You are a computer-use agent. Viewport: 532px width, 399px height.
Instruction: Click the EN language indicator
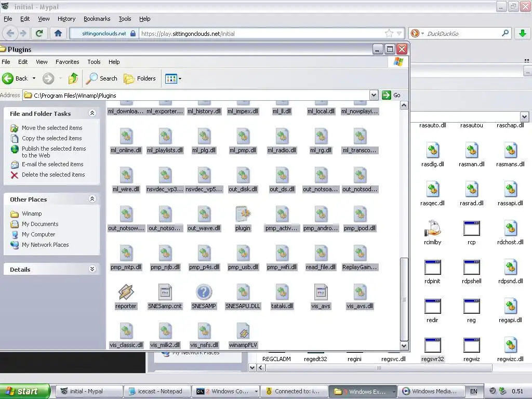[474, 391]
